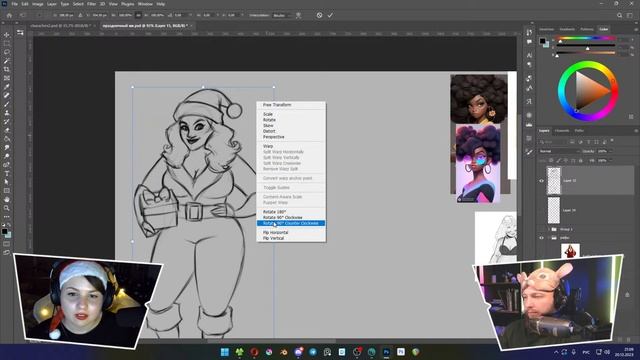Open the layer blend mode Normal dropdown
Image resolution: width=640 pixels, height=360 pixels.
[559, 151]
